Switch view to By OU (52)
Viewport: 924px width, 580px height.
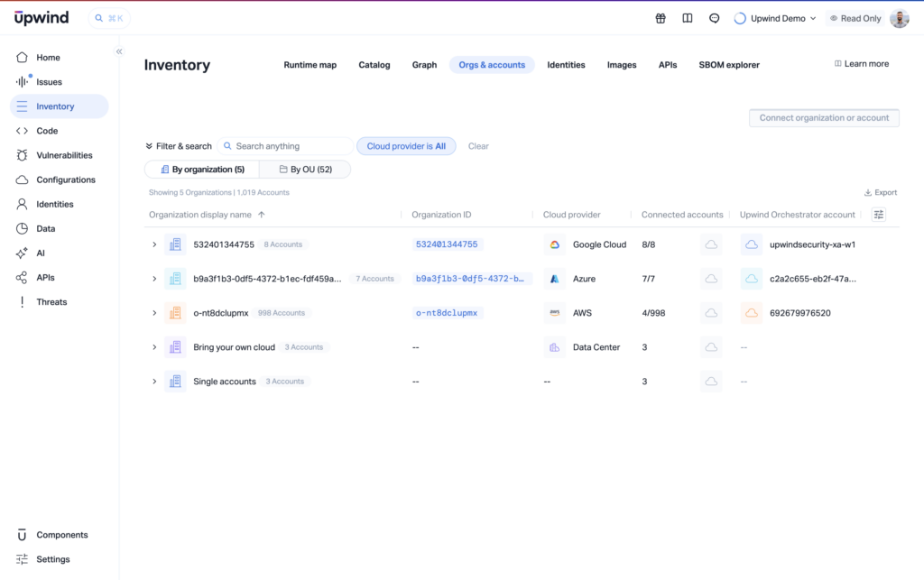[x=305, y=170]
